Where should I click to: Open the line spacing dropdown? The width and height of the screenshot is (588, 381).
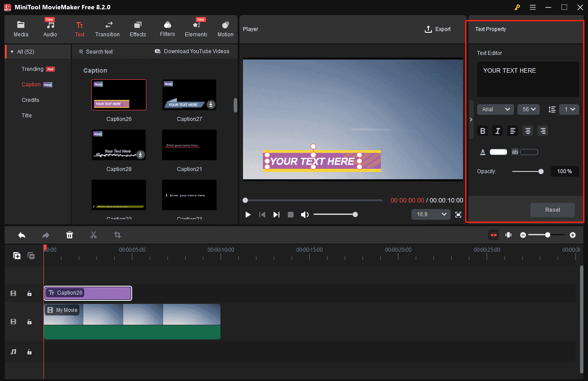pos(569,109)
